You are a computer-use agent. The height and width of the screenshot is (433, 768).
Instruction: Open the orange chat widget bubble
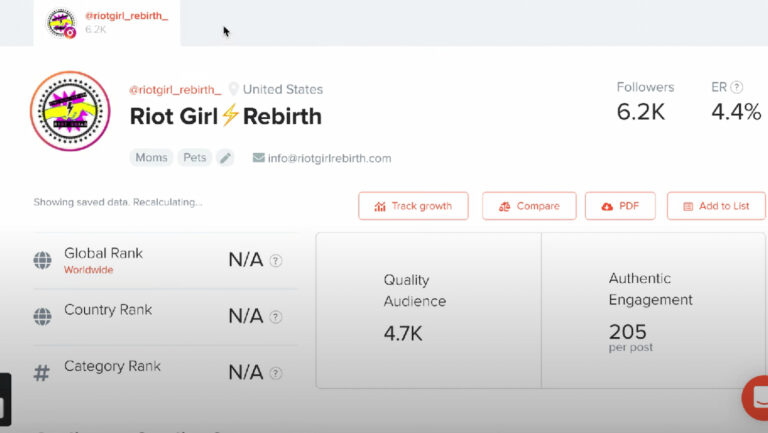[757, 397]
